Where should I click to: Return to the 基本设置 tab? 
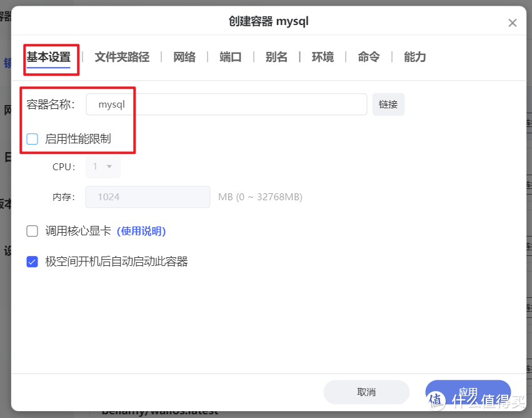point(50,57)
